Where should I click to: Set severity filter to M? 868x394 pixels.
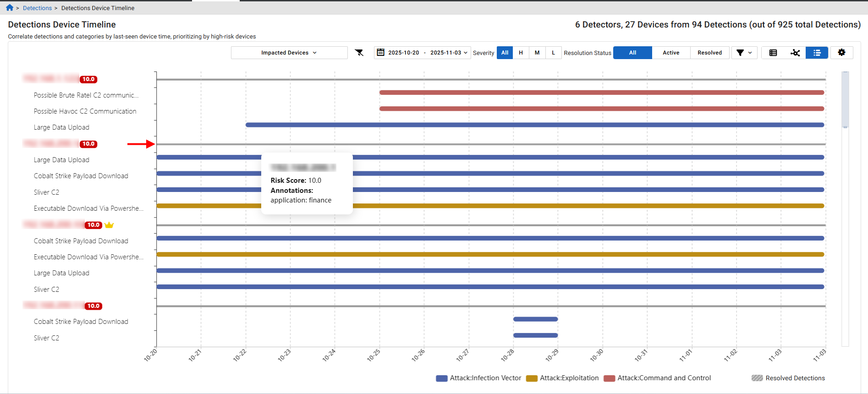(x=537, y=53)
